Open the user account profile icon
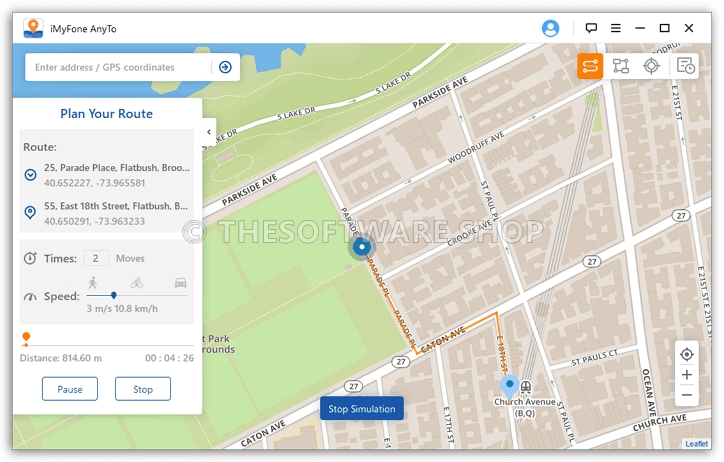This screenshot has height=462, width=724. (550, 28)
